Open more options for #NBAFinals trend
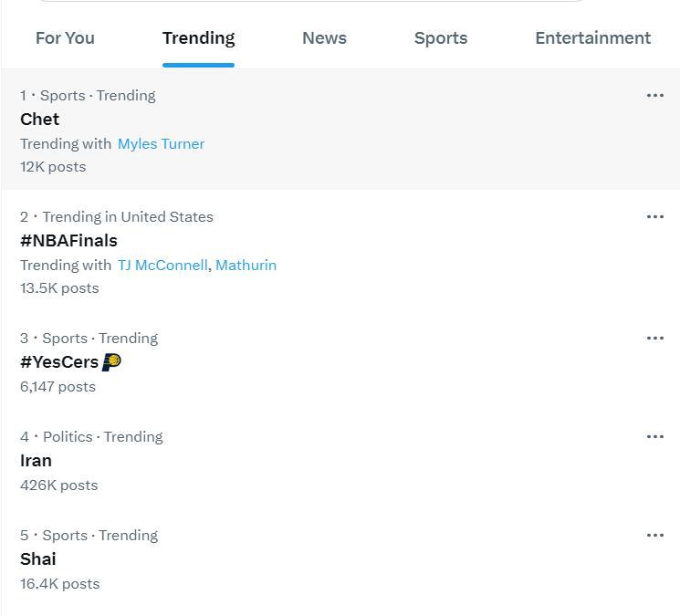 654,217
